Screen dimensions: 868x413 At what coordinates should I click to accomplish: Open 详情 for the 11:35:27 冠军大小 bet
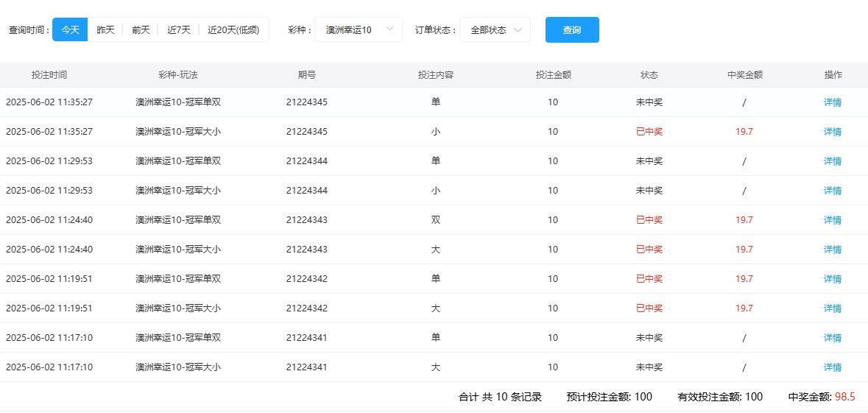[832, 132]
